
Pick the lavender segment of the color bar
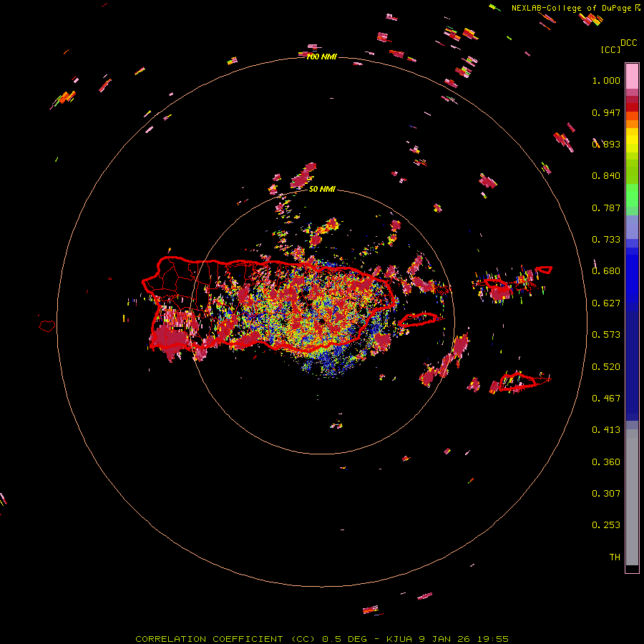pyautogui.click(x=632, y=227)
